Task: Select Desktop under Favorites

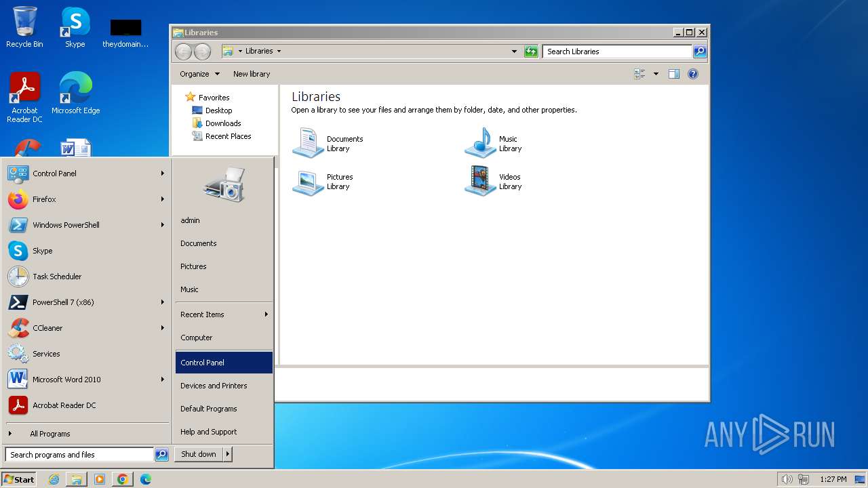Action: (x=218, y=110)
